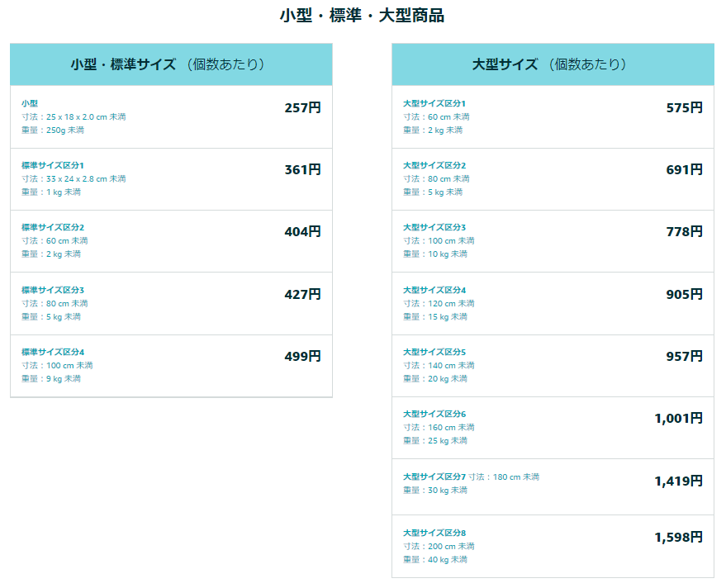Select the 大型サイズ区分5 label
This screenshot has height=588, width=726.
pos(434,352)
